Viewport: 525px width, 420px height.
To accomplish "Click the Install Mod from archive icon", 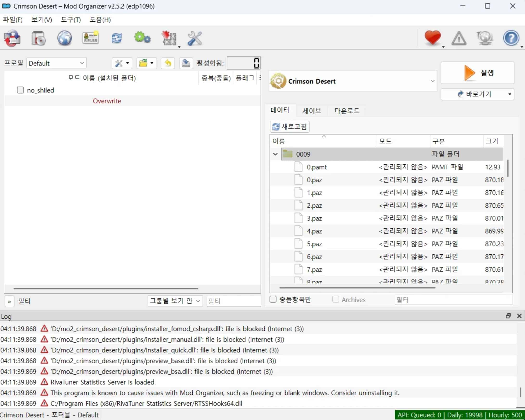I will (38, 38).
